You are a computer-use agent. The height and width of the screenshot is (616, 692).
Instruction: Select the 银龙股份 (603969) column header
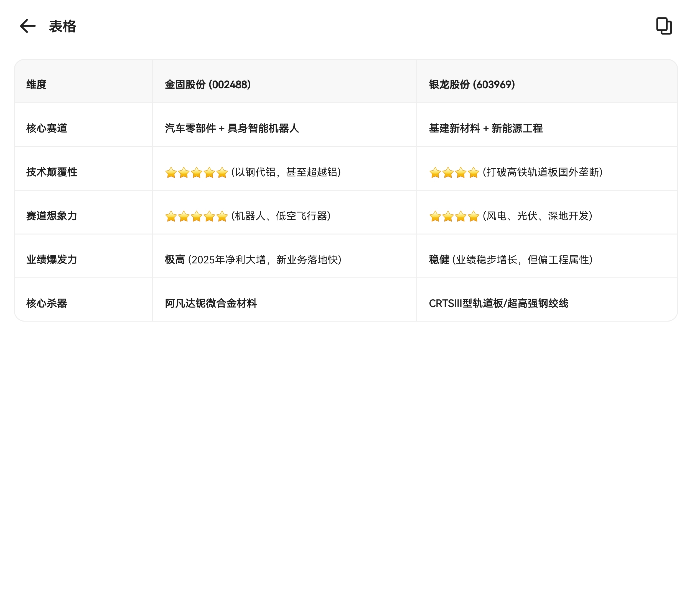[472, 84]
